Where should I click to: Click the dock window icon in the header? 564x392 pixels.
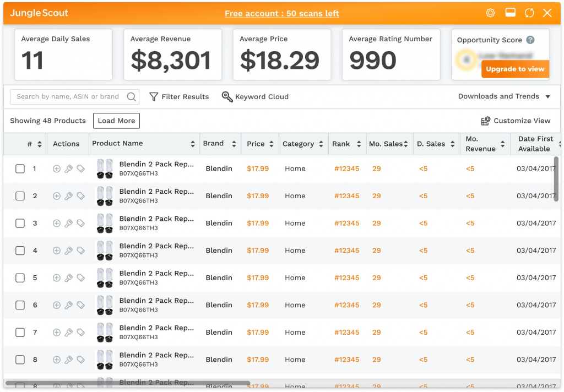point(510,13)
